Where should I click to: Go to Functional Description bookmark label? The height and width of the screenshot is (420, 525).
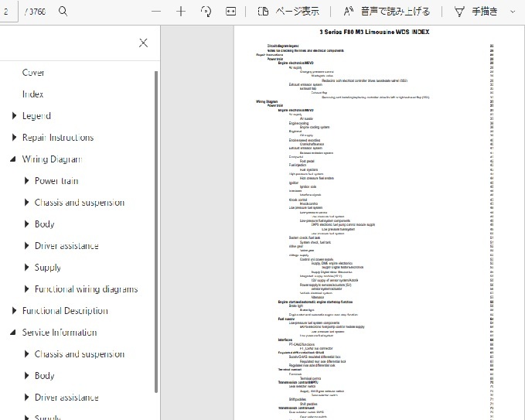pyautogui.click(x=65, y=311)
